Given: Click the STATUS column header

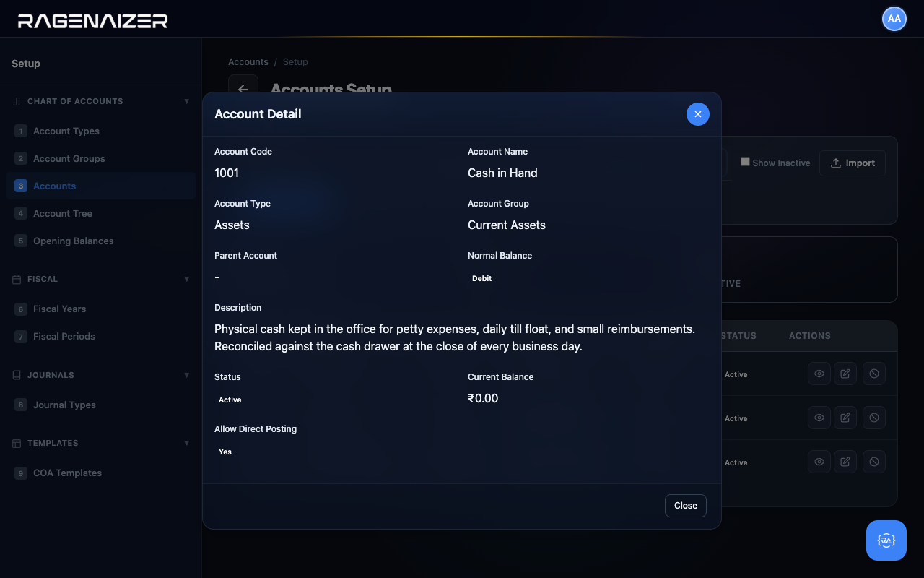Looking at the screenshot, I should (x=738, y=336).
